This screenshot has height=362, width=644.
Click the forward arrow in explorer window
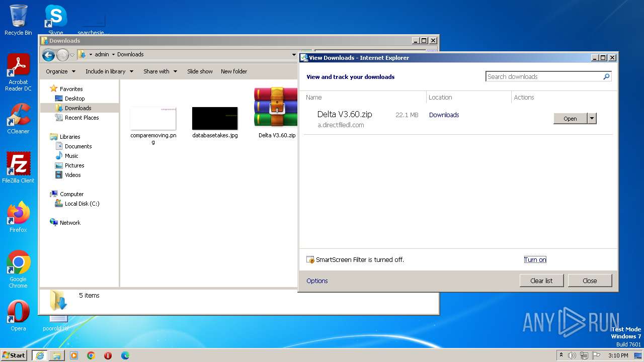[62, 55]
